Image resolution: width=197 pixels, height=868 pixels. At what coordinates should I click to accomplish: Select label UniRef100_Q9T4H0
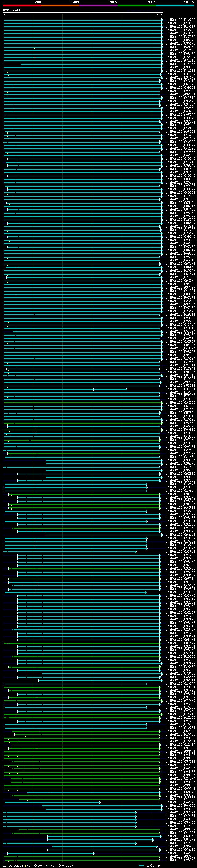[x=180, y=199]
